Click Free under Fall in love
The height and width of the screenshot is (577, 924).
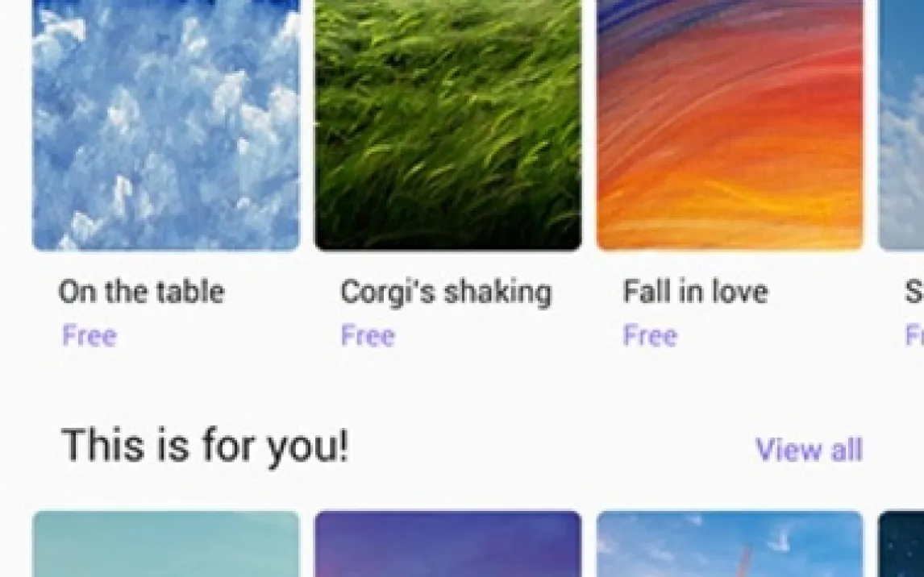pyautogui.click(x=651, y=335)
